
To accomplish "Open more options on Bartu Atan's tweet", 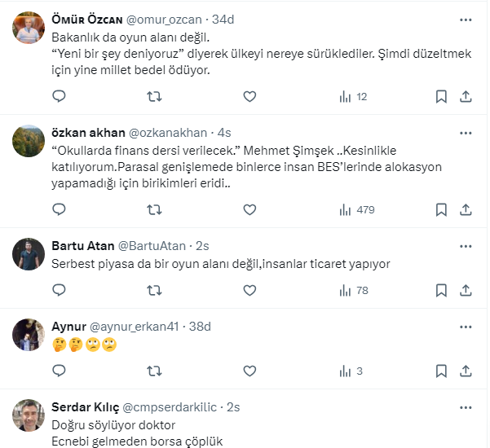I will 466,245.
